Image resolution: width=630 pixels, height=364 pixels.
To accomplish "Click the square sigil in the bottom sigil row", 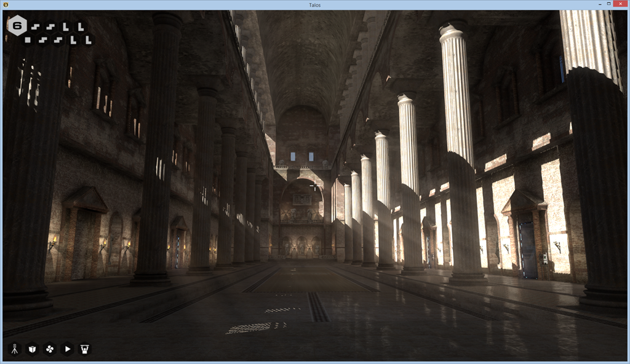I will (x=28, y=40).
